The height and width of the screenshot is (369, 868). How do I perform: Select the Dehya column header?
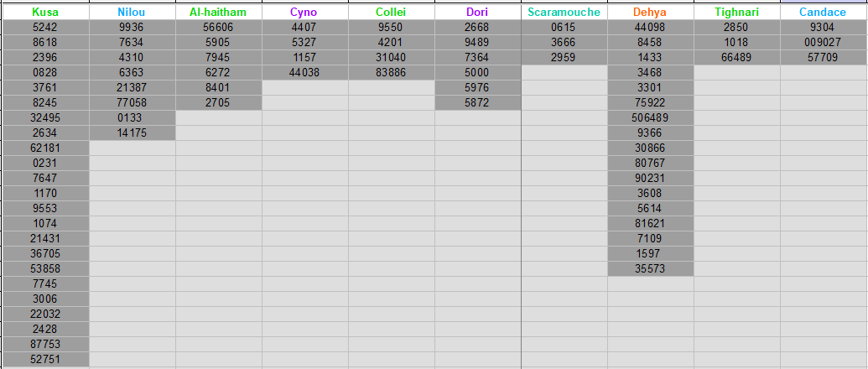click(651, 13)
